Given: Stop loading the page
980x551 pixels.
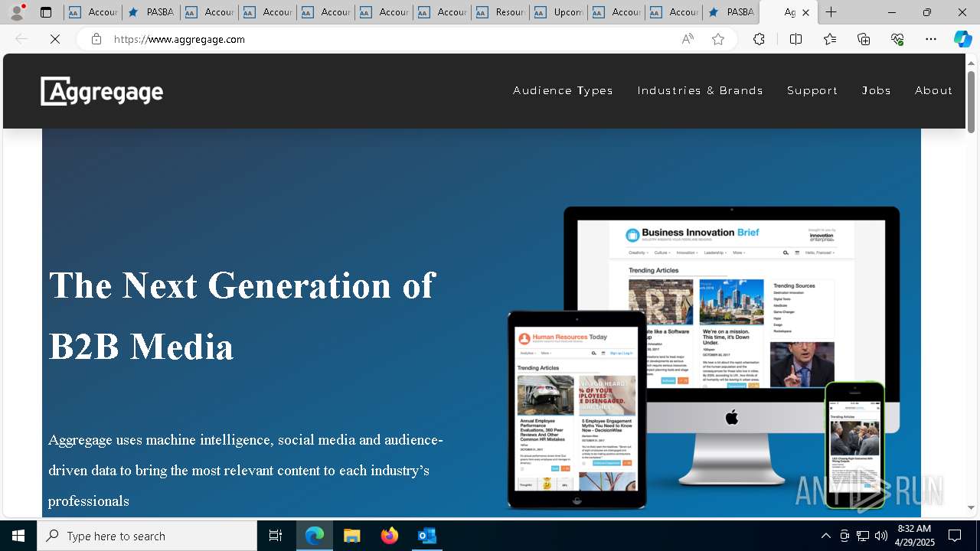Looking at the screenshot, I should point(55,39).
